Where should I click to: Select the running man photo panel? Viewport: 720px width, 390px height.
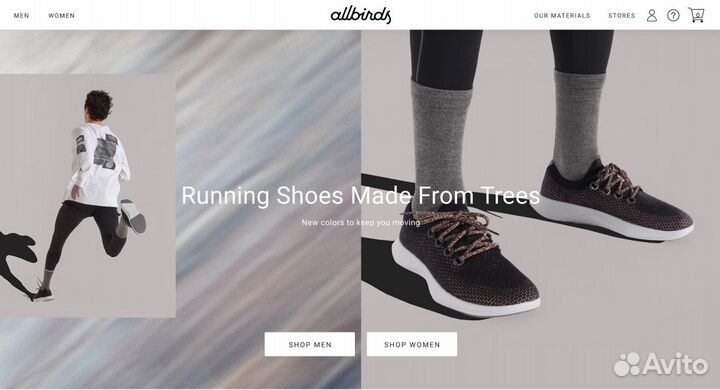(88, 196)
